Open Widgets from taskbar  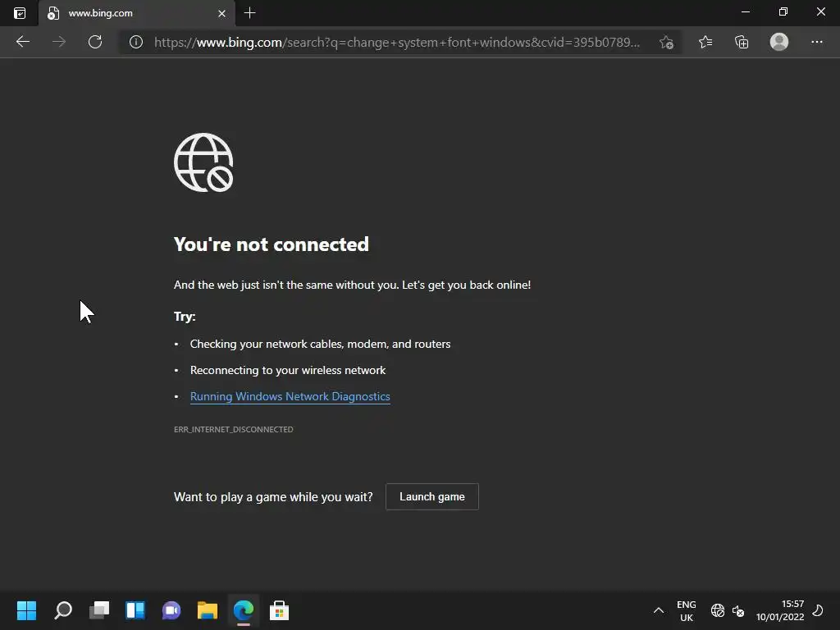[x=135, y=610]
